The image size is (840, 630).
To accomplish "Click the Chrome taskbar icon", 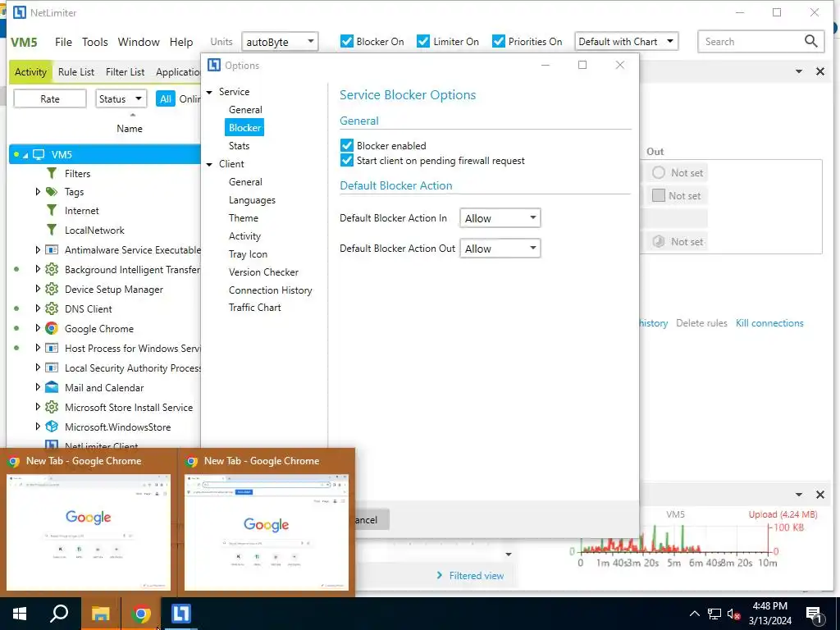I will coord(141,614).
